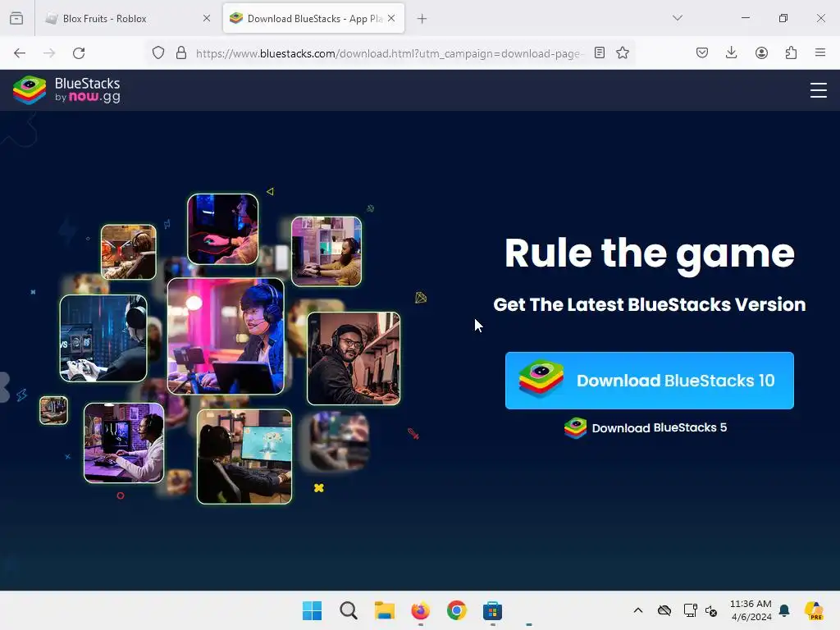Open the notifications bell
The width and height of the screenshot is (840, 630).
784,610
